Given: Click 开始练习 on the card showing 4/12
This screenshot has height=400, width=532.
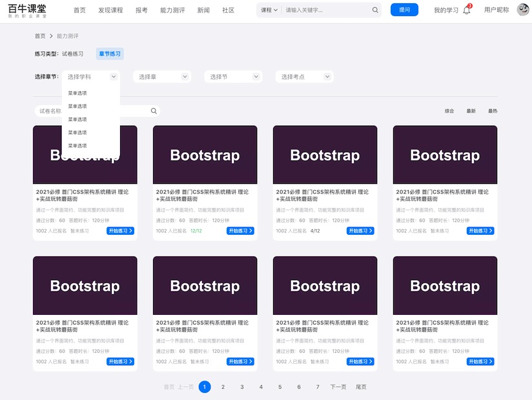Looking at the screenshot, I should 360,231.
